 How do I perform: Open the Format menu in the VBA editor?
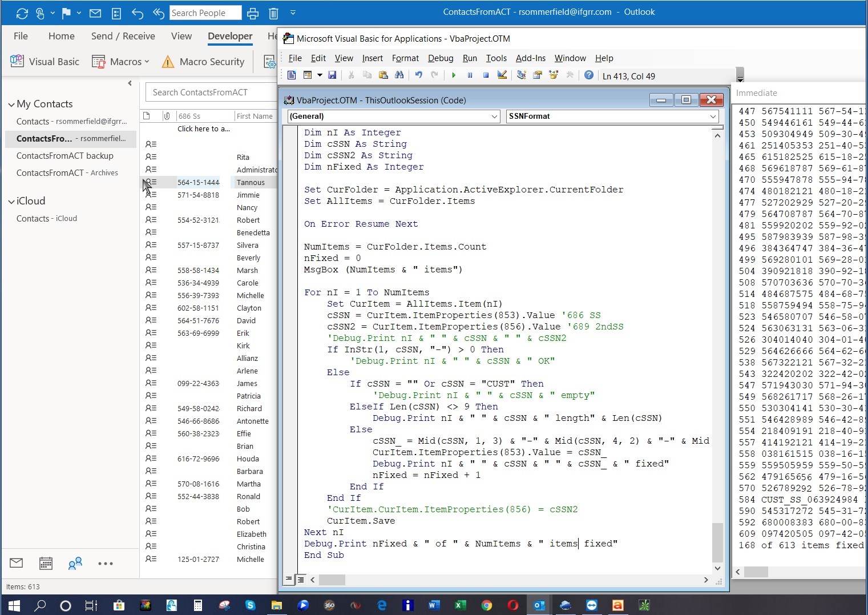click(x=405, y=58)
